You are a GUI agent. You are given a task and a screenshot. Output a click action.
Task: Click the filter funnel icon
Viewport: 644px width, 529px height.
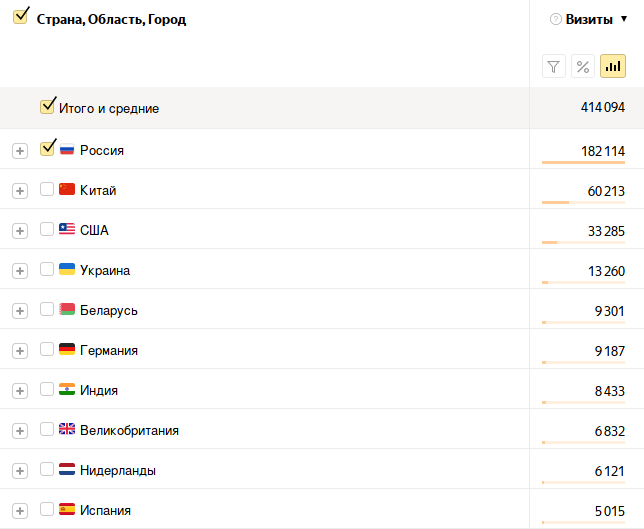[x=554, y=67]
